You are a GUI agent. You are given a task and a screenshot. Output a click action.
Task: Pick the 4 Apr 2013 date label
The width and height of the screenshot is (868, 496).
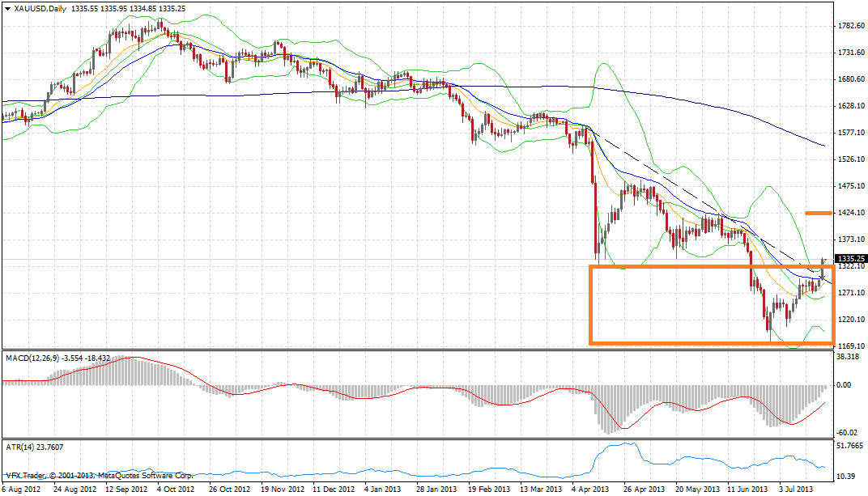coord(591,490)
